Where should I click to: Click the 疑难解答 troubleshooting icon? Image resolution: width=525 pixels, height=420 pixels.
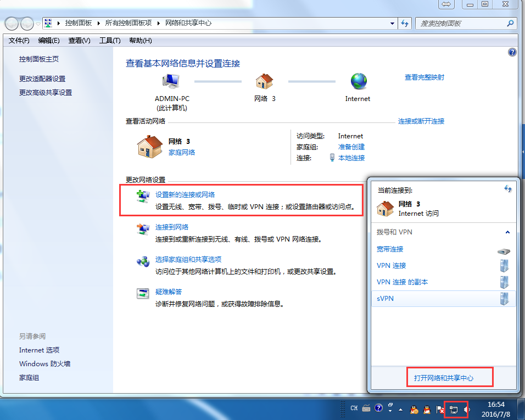coord(143,293)
